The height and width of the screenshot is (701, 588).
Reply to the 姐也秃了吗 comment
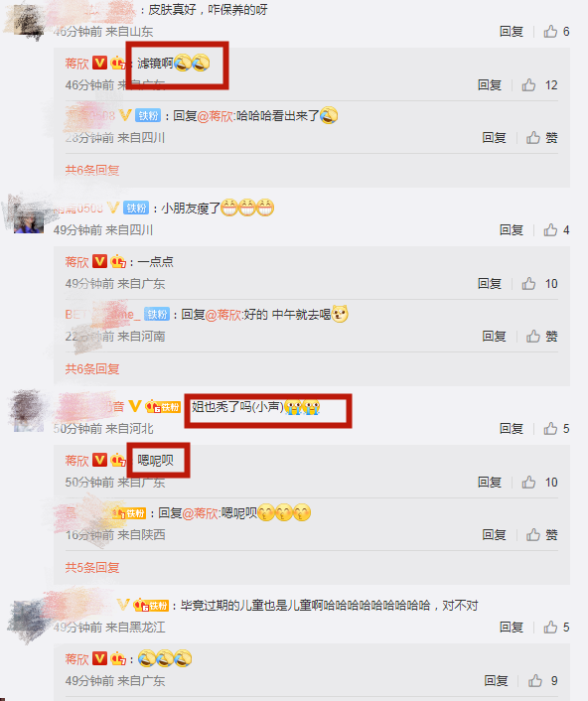tap(512, 428)
